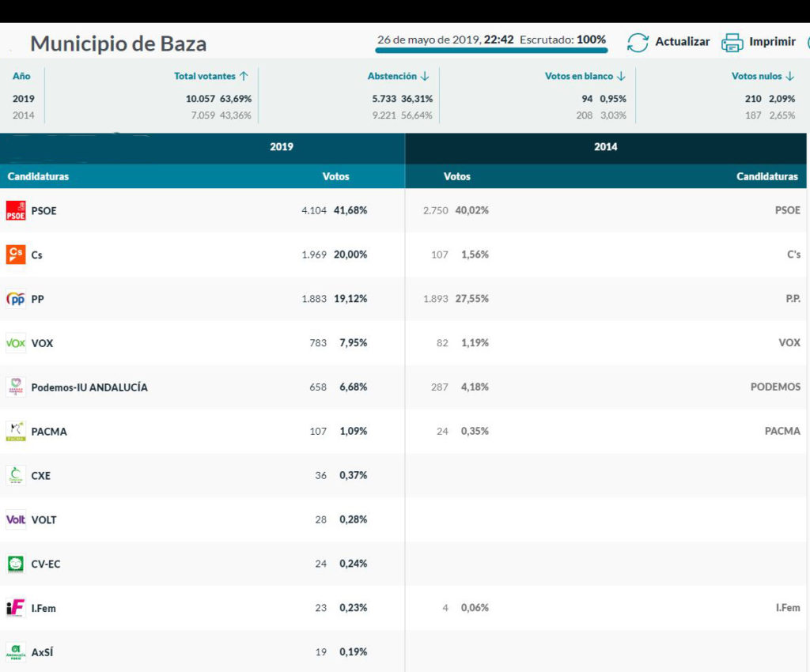This screenshot has width=810, height=672.
Task: Click the orange Cs party logo
Action: click(x=16, y=255)
